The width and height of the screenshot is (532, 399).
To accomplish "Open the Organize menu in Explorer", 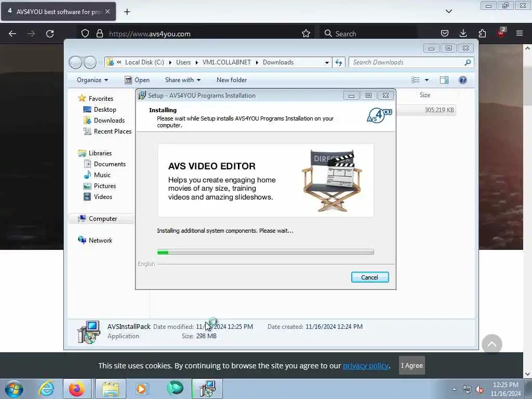I will tap(92, 80).
